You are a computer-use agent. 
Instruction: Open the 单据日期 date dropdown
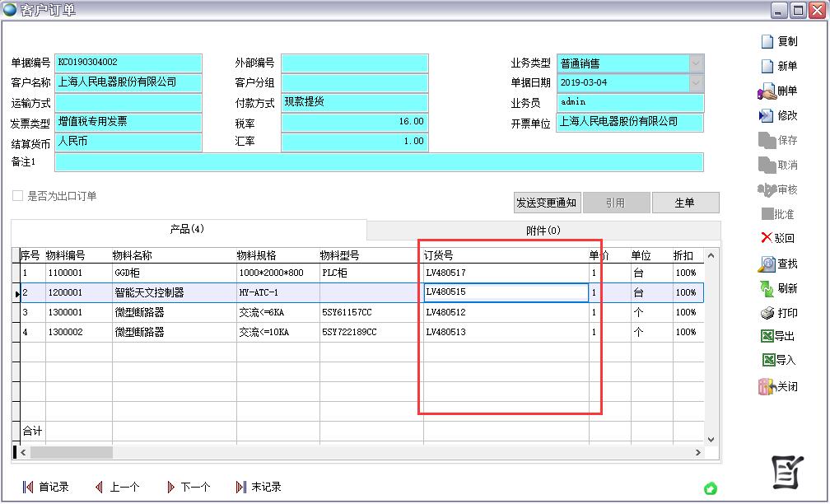697,83
